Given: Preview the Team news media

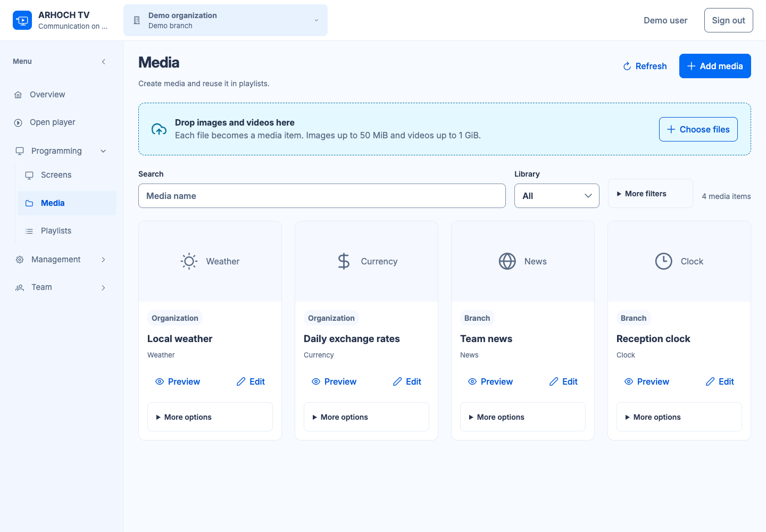Looking at the screenshot, I should (x=490, y=381).
